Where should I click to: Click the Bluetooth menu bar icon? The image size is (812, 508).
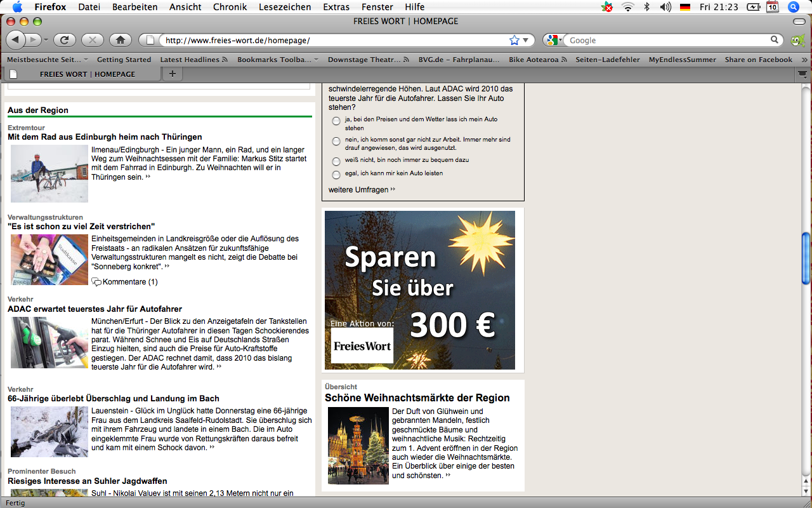(x=647, y=7)
